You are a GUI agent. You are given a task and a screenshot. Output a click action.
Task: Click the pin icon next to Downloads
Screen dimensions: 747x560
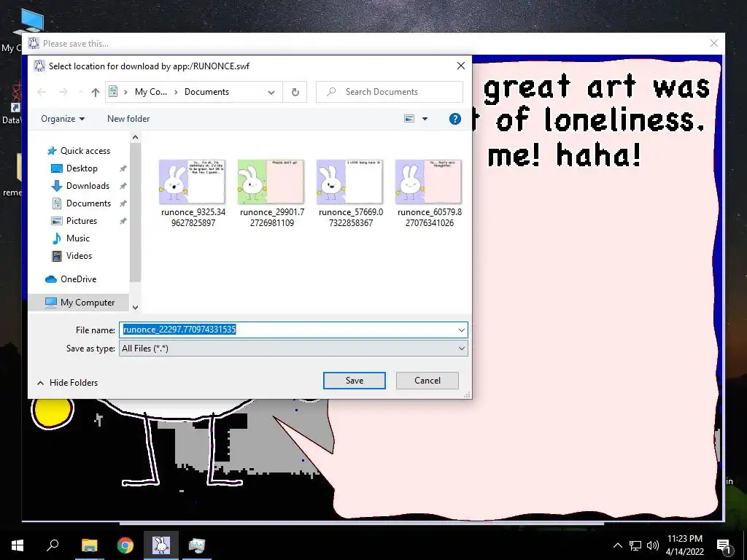pos(123,186)
